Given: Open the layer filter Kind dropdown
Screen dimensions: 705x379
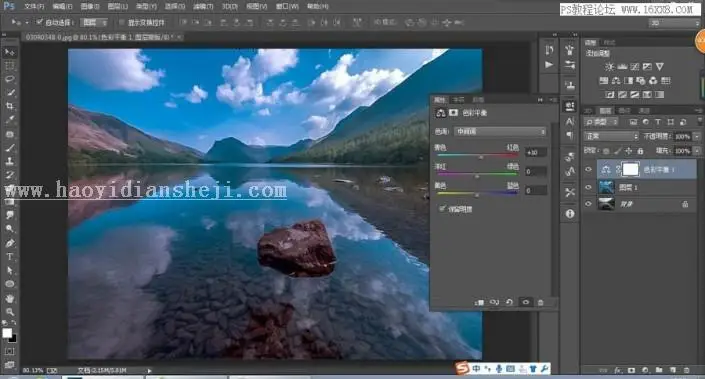Looking at the screenshot, I should coord(601,122).
